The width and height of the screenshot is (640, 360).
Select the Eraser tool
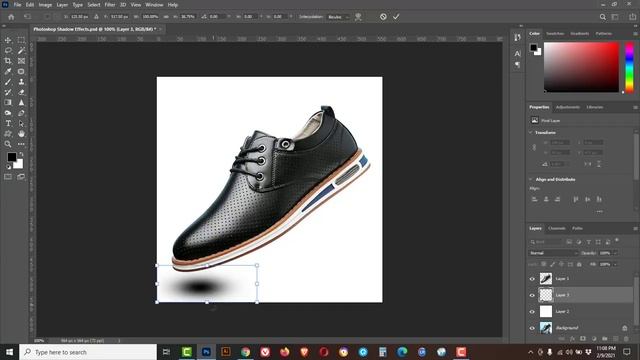pyautogui.click(x=21, y=92)
